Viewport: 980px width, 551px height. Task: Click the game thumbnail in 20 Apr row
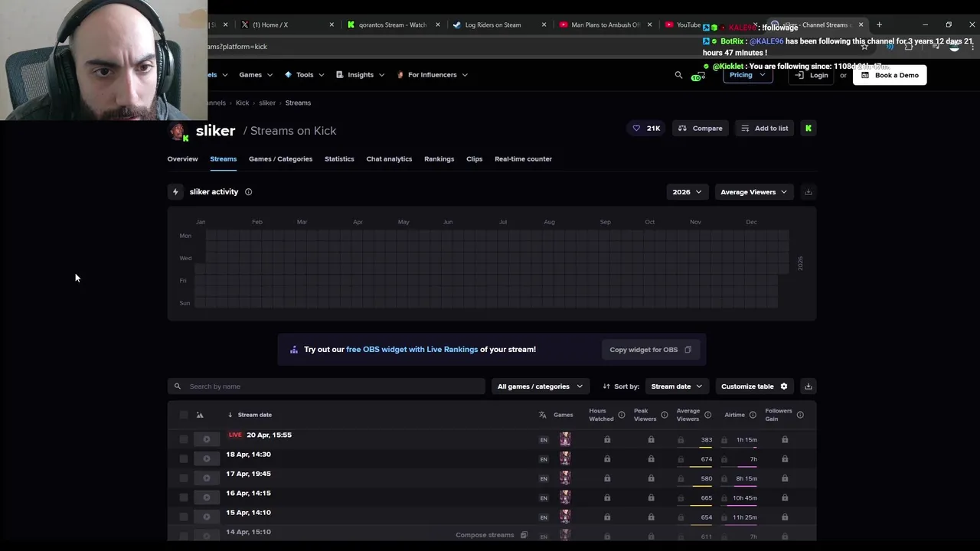pyautogui.click(x=565, y=439)
